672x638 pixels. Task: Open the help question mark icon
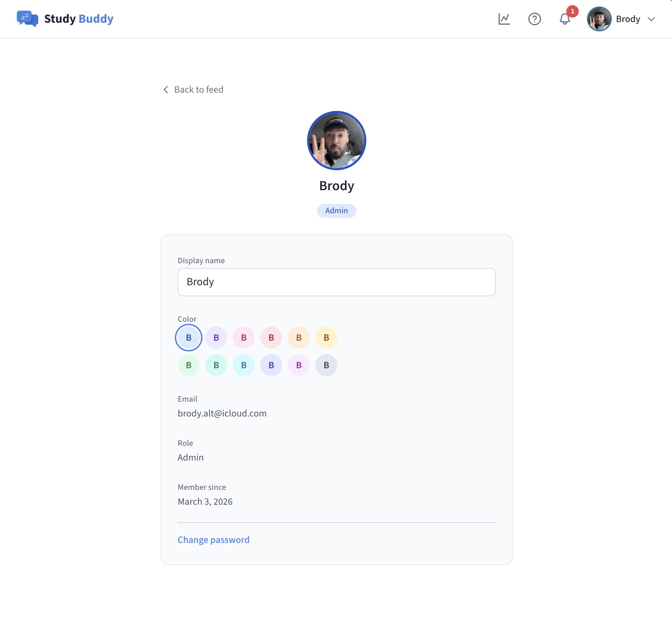click(535, 19)
